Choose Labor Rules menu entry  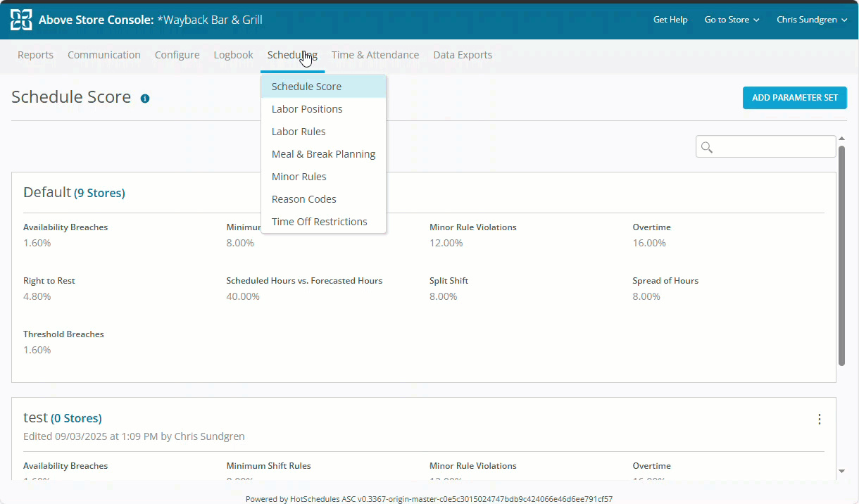(299, 132)
